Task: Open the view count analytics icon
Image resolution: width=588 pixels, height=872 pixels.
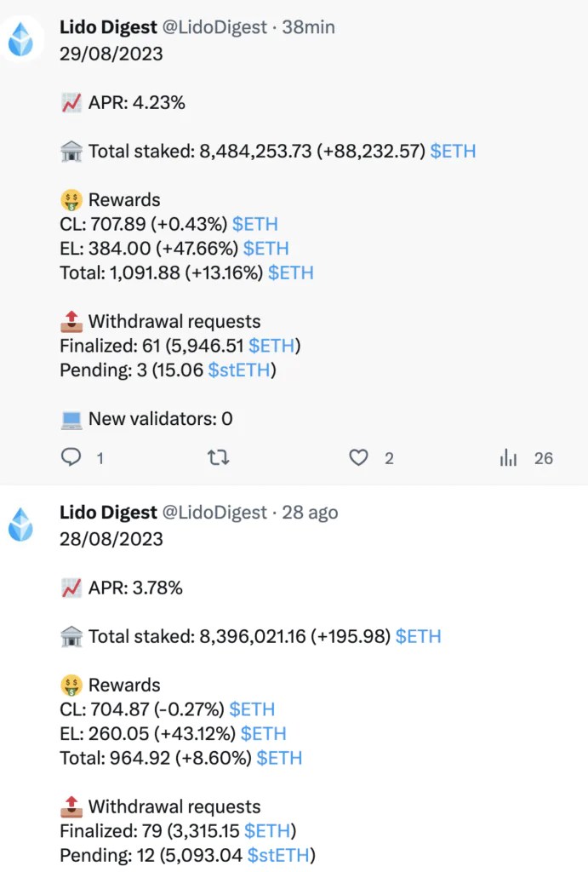Action: [508, 457]
